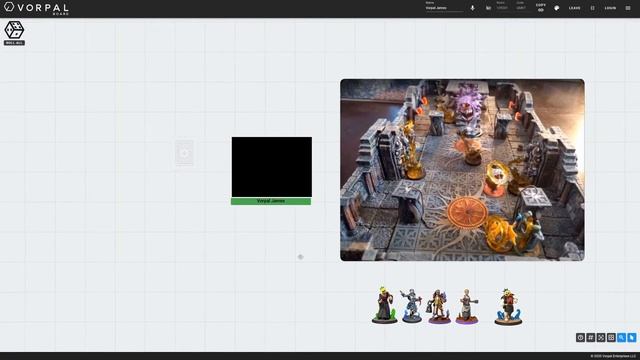Click the black video feed panel
Image resolution: width=640 pixels, height=360 pixels.
coord(272,167)
